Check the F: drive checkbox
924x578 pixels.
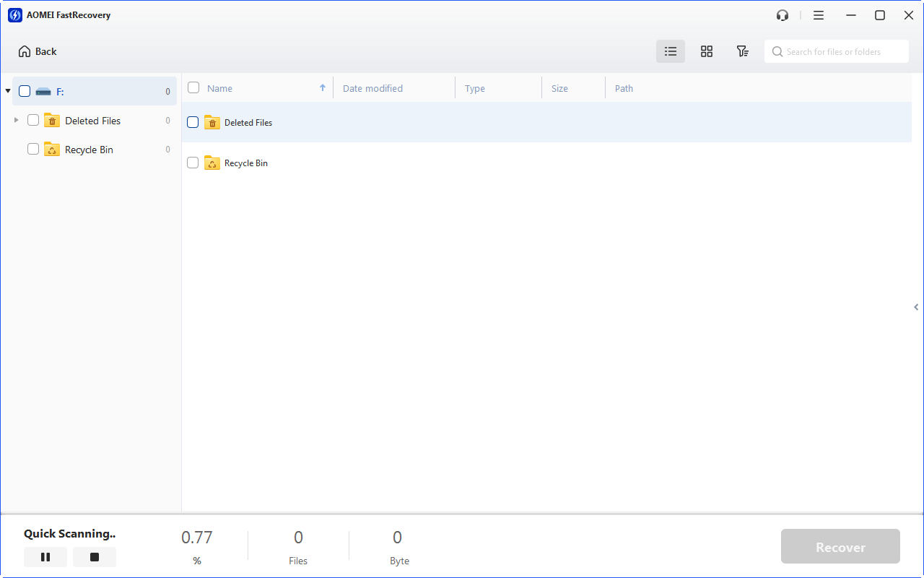[25, 91]
